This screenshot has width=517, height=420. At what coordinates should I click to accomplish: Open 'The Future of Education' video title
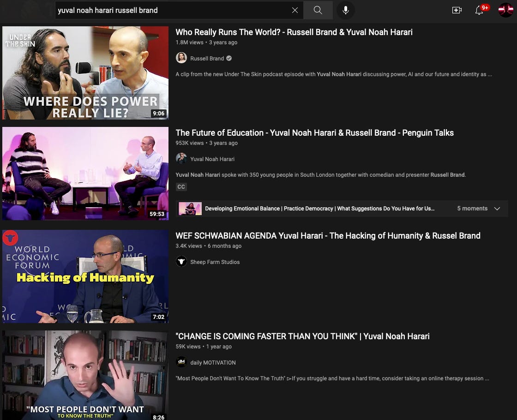pos(314,132)
